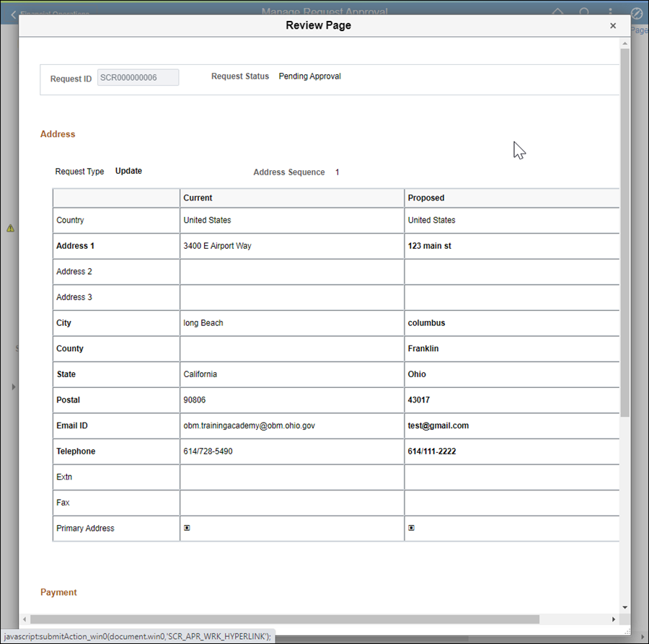The image size is (649, 644).
Task: Click the Proposed column header
Action: pyautogui.click(x=426, y=198)
